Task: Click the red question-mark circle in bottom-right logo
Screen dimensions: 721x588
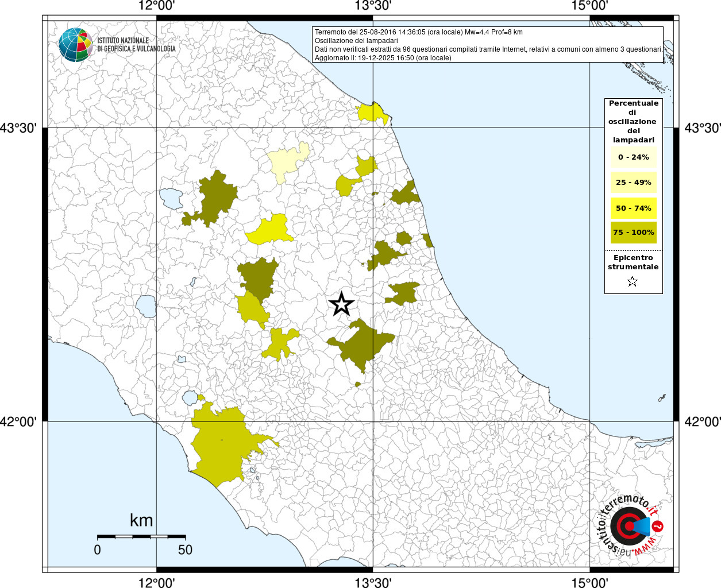Action: (x=658, y=526)
